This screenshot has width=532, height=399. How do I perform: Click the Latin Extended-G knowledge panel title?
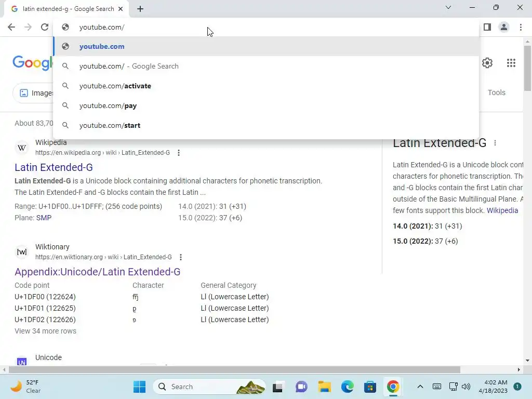tap(440, 143)
